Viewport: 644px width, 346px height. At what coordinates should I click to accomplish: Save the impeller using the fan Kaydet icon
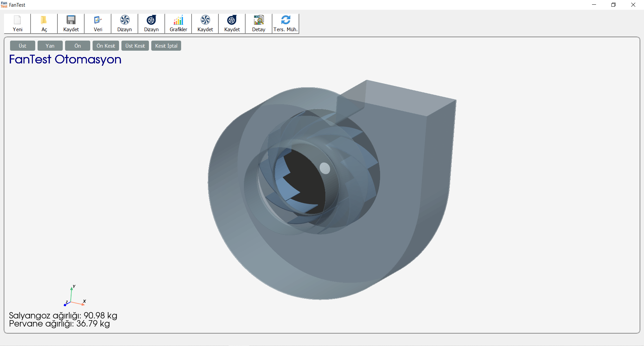click(205, 23)
